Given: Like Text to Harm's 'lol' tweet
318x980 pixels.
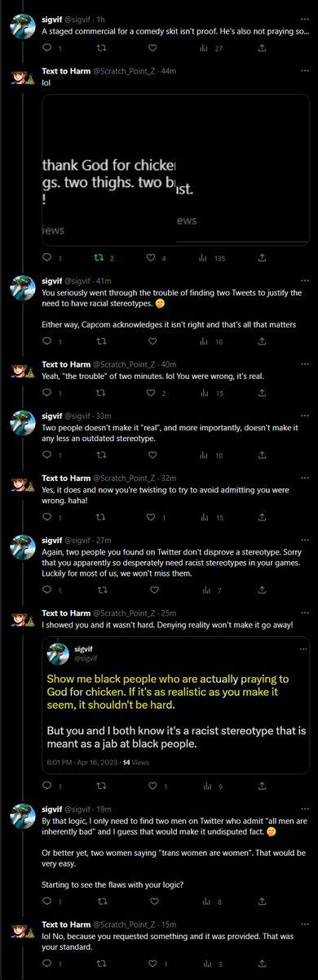Looking at the screenshot, I should click(152, 258).
